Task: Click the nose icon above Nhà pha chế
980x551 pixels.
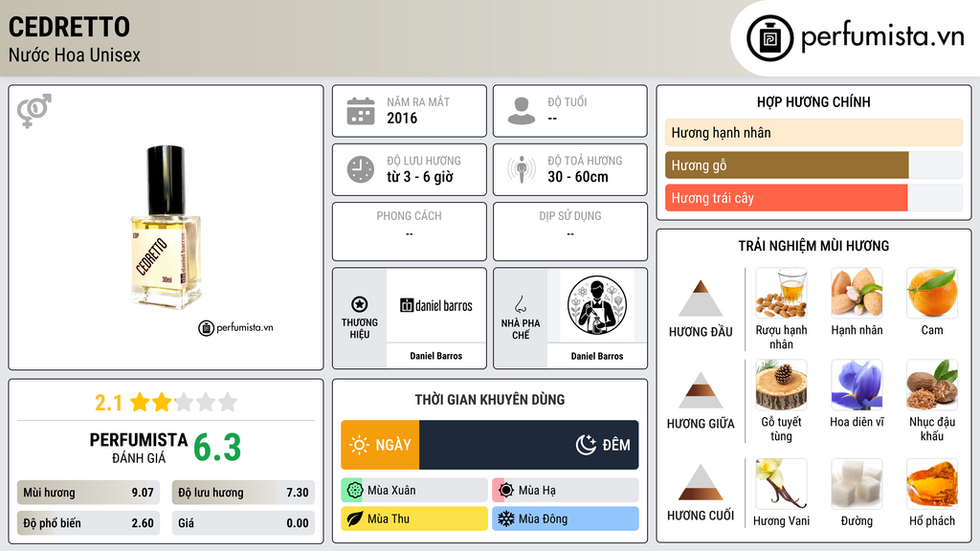Action: [x=520, y=304]
